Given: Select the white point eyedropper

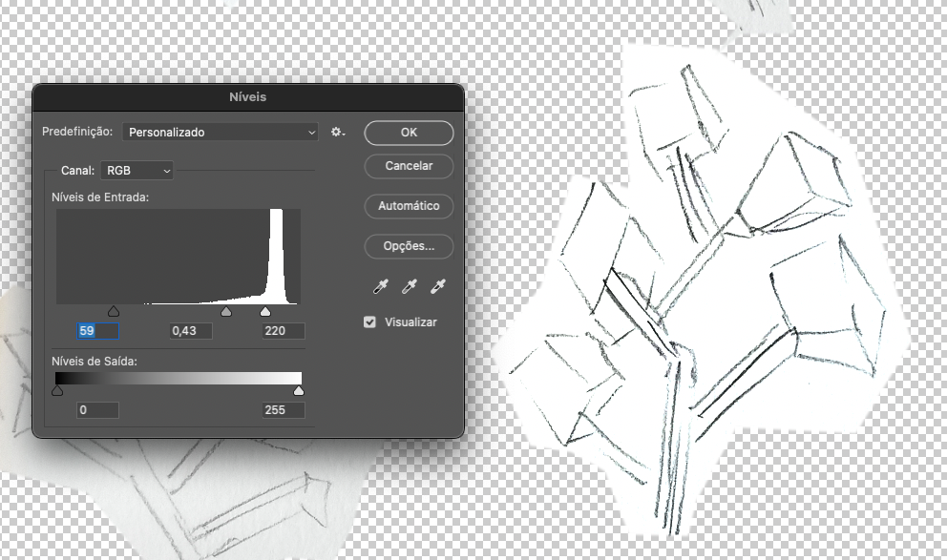Looking at the screenshot, I should pos(438,286).
